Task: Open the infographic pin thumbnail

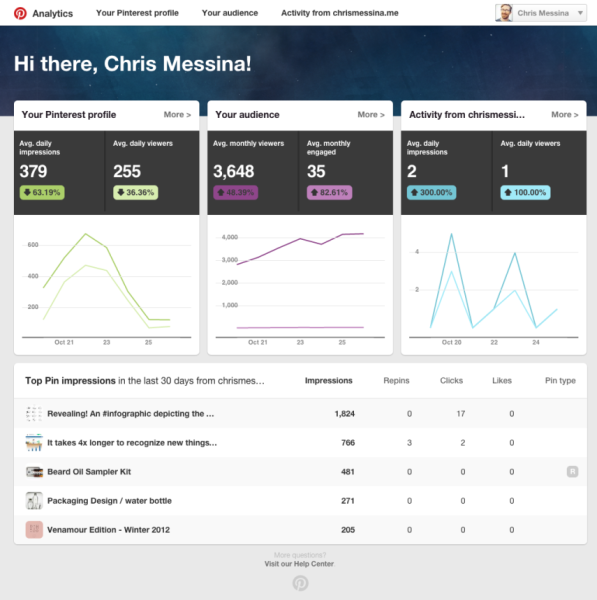Action: 34,413
